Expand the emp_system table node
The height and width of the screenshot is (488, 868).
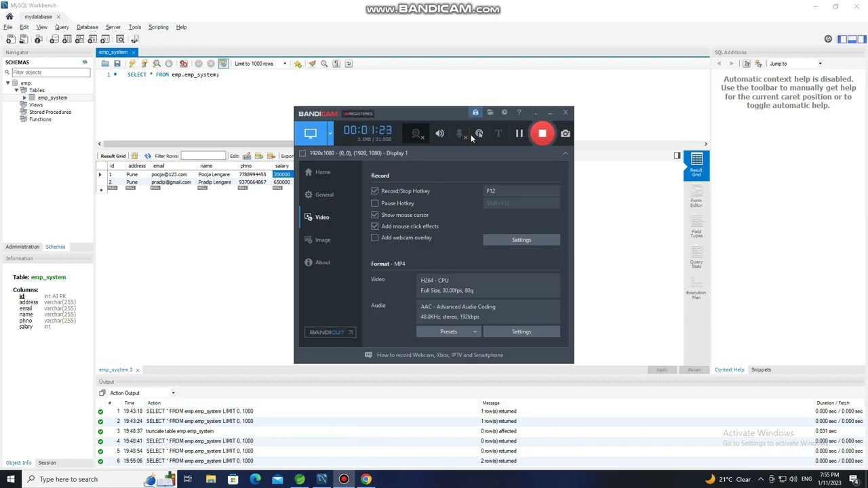tap(25, 98)
